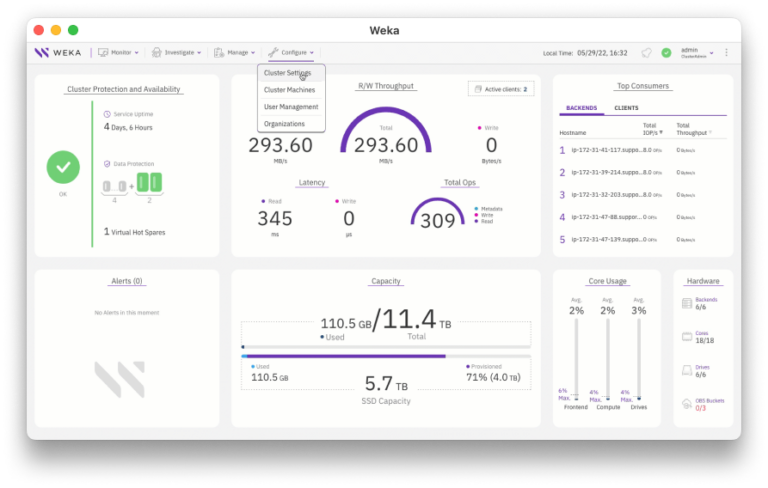Screen dimensions: 768x488
Task: Click the Configure dropdown arrow
Action: [312, 53]
